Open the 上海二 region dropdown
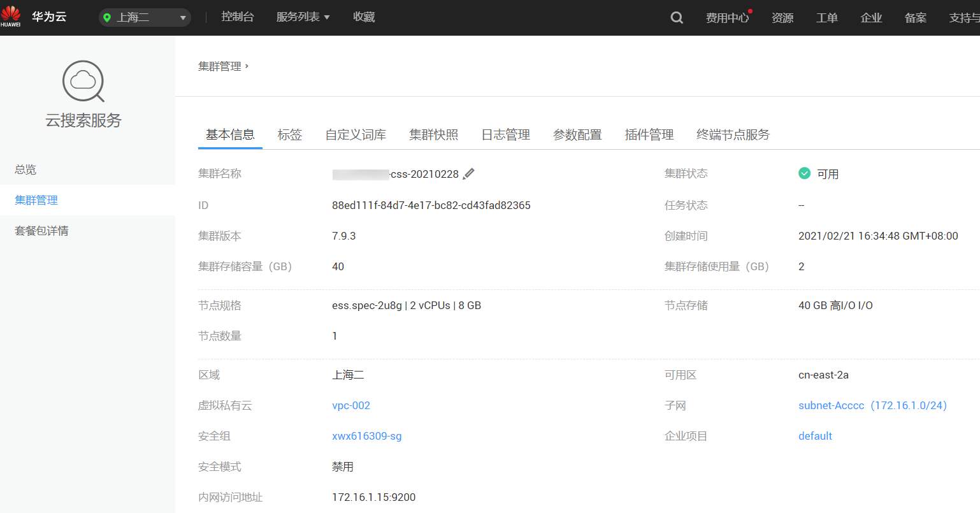980x513 pixels. point(145,18)
